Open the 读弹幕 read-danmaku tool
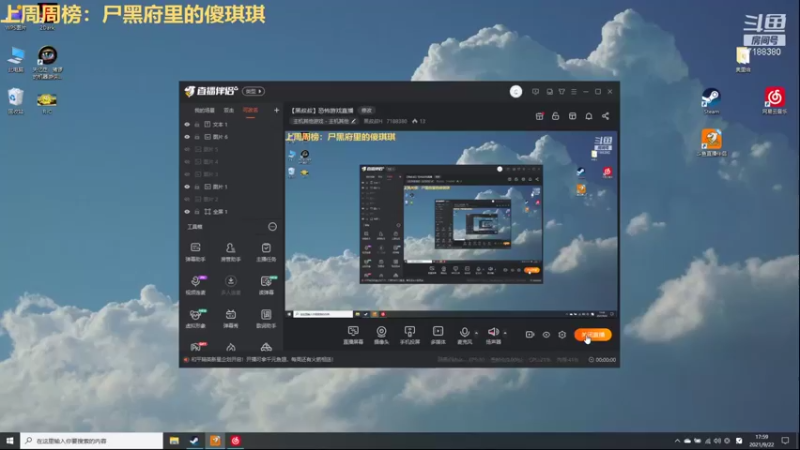The width and height of the screenshot is (800, 450). [266, 285]
